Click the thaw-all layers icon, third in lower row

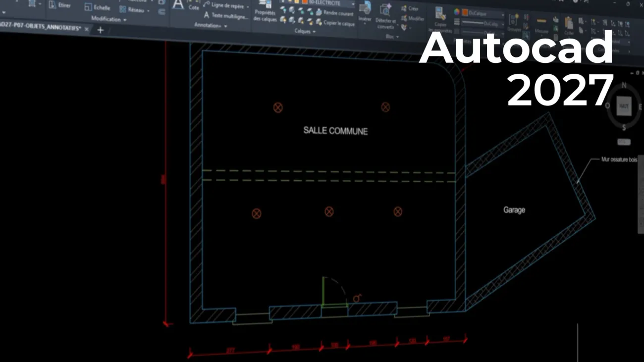301,21
